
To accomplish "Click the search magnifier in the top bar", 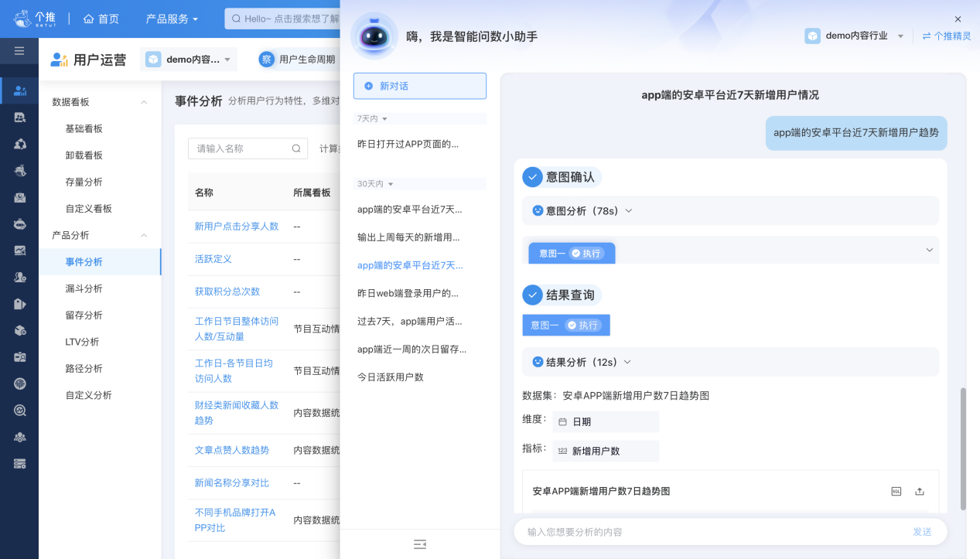I will (x=236, y=19).
